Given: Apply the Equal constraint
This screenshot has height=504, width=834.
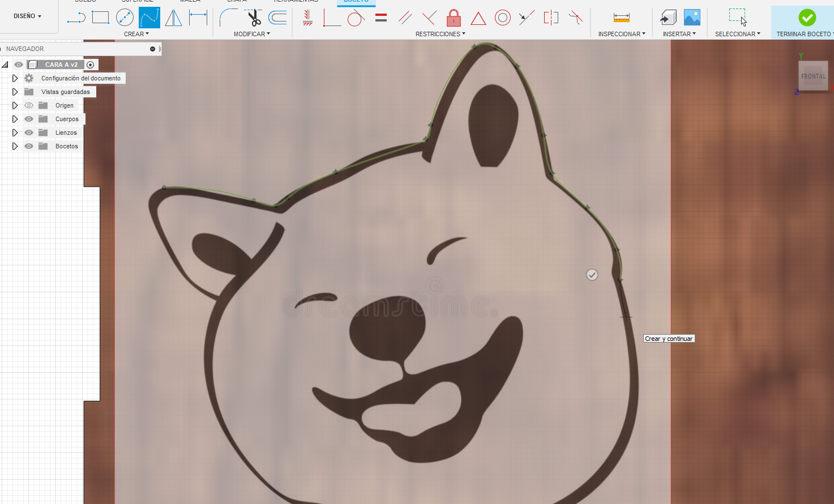Looking at the screenshot, I should (381, 18).
